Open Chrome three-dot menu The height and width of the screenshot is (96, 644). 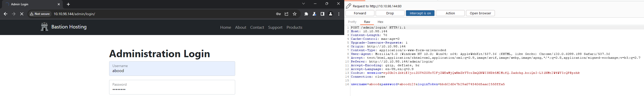[x=339, y=14]
